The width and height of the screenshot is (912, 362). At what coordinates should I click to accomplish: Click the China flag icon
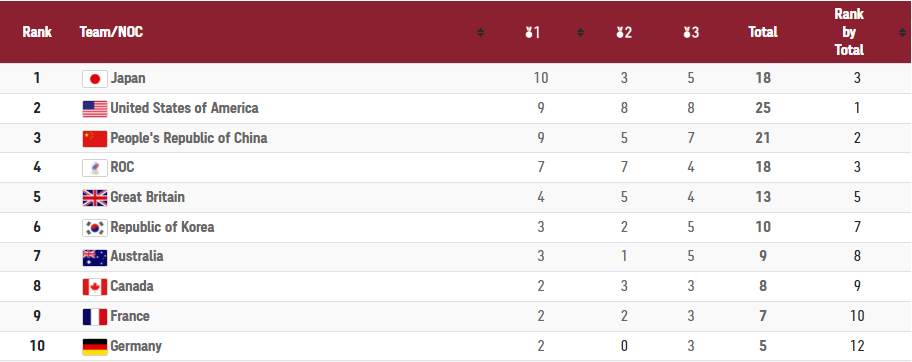[95, 139]
